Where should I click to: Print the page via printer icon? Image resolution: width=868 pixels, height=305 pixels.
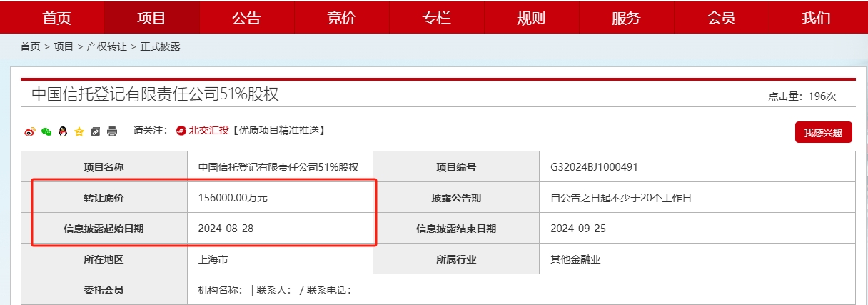(x=112, y=131)
